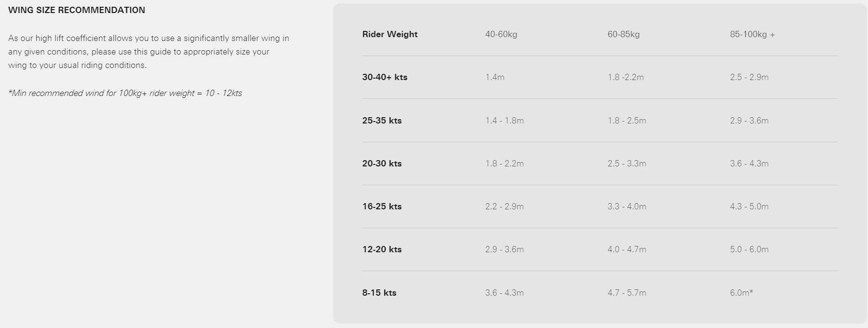The width and height of the screenshot is (868, 328).
Task: Click the 2.2 - 2.9m cell
Action: coord(504,206)
